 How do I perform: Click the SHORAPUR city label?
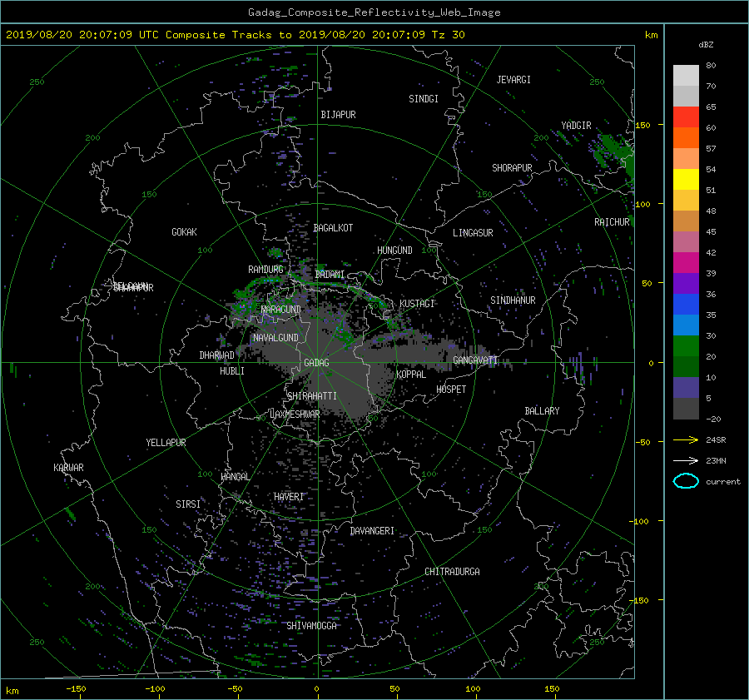(512, 168)
